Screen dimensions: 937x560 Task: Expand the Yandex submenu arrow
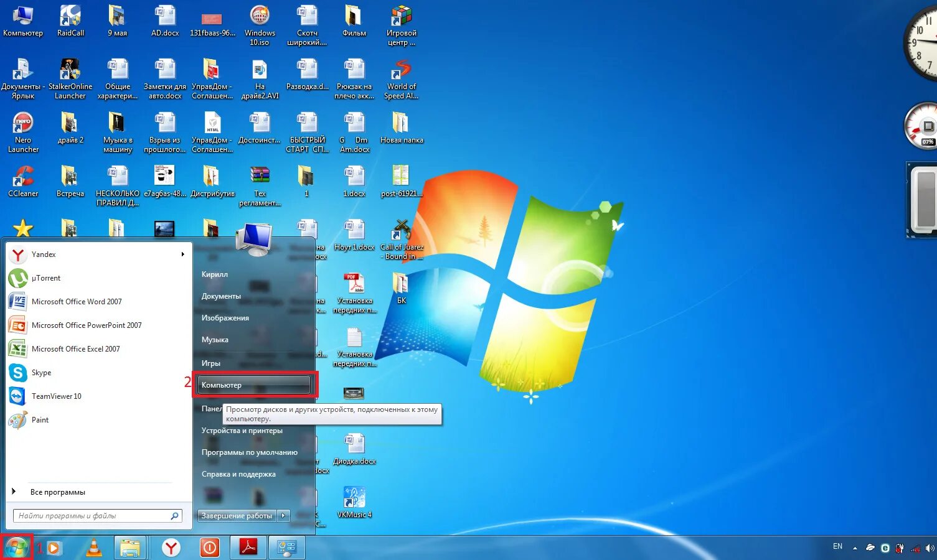[182, 254]
